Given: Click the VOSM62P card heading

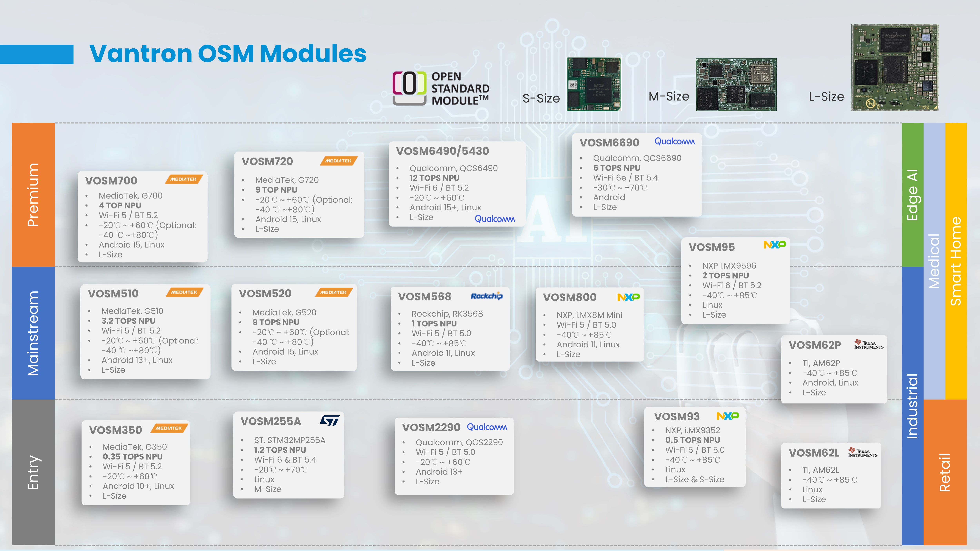Looking at the screenshot, I should point(815,345).
